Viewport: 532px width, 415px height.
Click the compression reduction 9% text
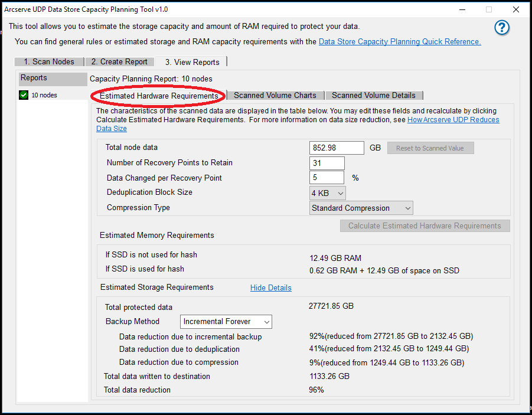pyautogui.click(x=387, y=362)
